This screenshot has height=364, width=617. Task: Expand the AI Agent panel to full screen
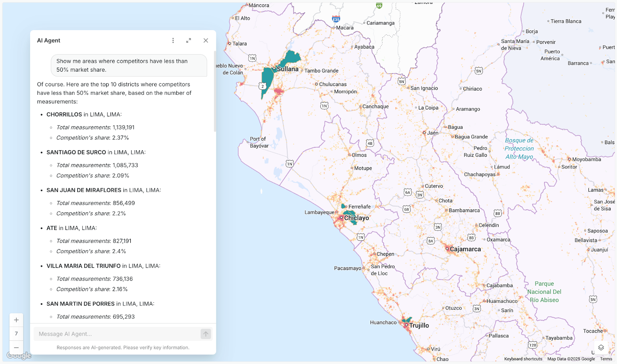189,40
